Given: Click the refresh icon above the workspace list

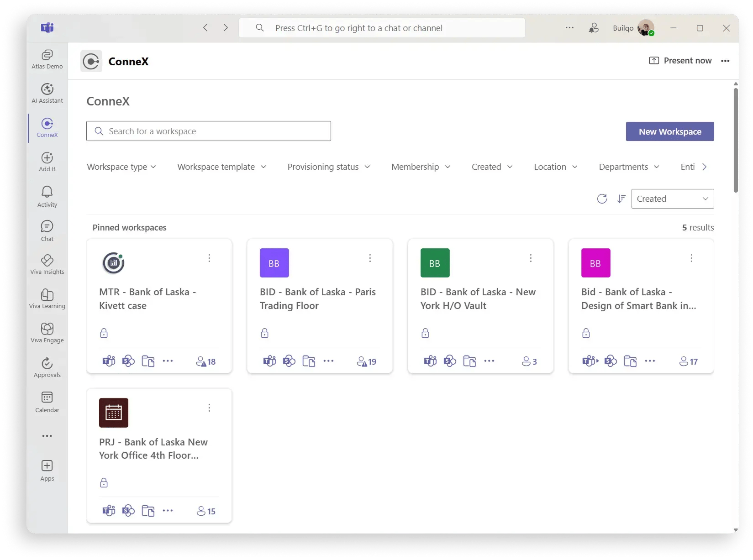Looking at the screenshot, I should point(601,199).
